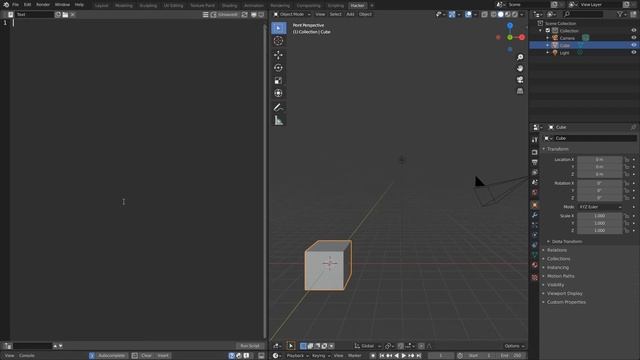
Task: Expand the Motion Paths panel
Action: (x=560, y=276)
